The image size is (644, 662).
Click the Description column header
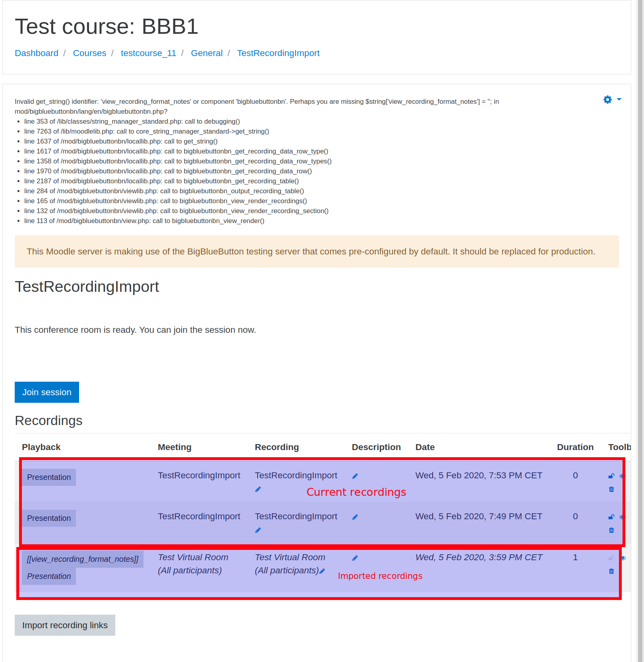tap(376, 447)
